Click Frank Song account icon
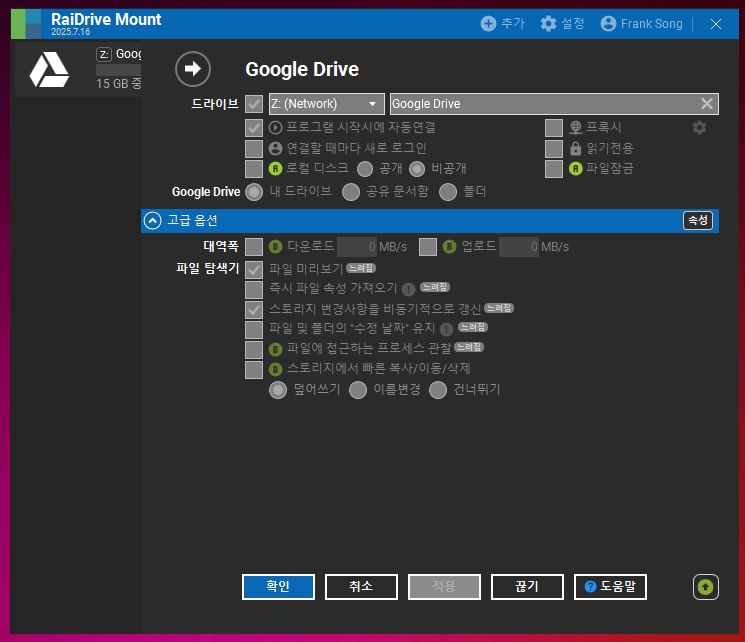The width and height of the screenshot is (745, 642). click(608, 23)
